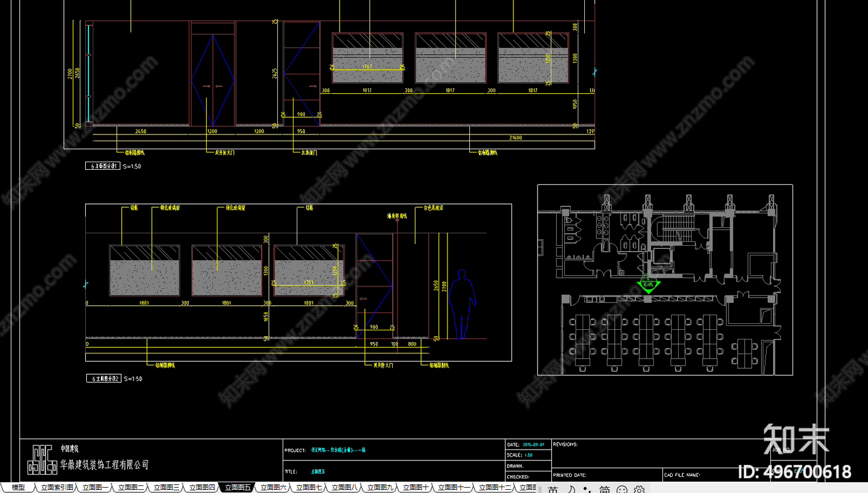Switch to the 模型 model tab

pyautogui.click(x=18, y=488)
